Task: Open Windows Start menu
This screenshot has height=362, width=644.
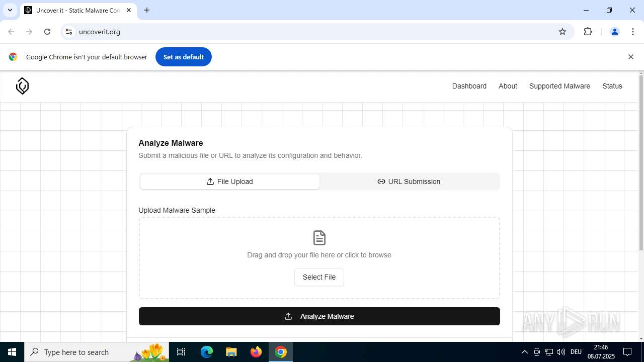Action: pyautogui.click(x=12, y=352)
